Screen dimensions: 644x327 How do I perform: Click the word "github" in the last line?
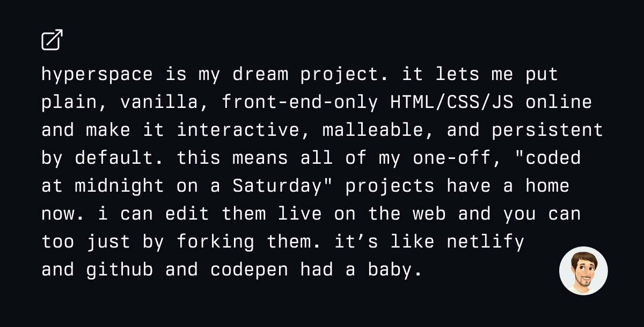(x=119, y=270)
